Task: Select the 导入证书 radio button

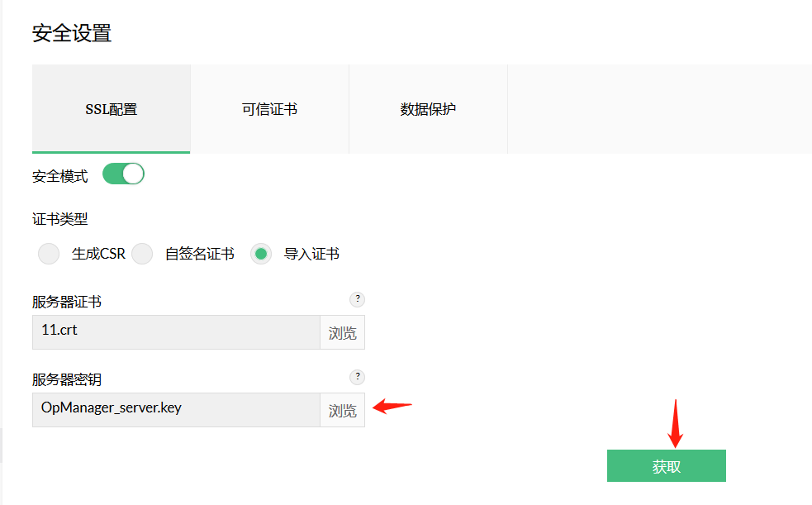Action: 261,254
